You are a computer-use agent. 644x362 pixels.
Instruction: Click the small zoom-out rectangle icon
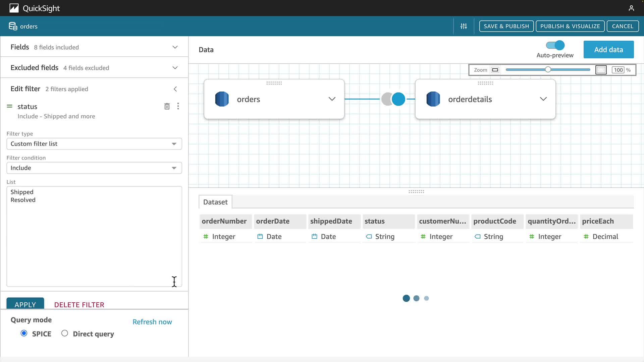[x=495, y=70]
